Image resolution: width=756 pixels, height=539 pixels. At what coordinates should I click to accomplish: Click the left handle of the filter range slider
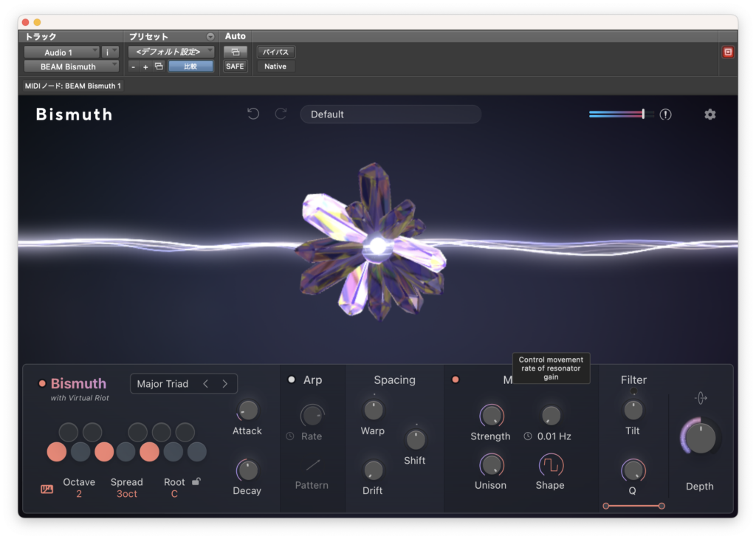pos(606,506)
